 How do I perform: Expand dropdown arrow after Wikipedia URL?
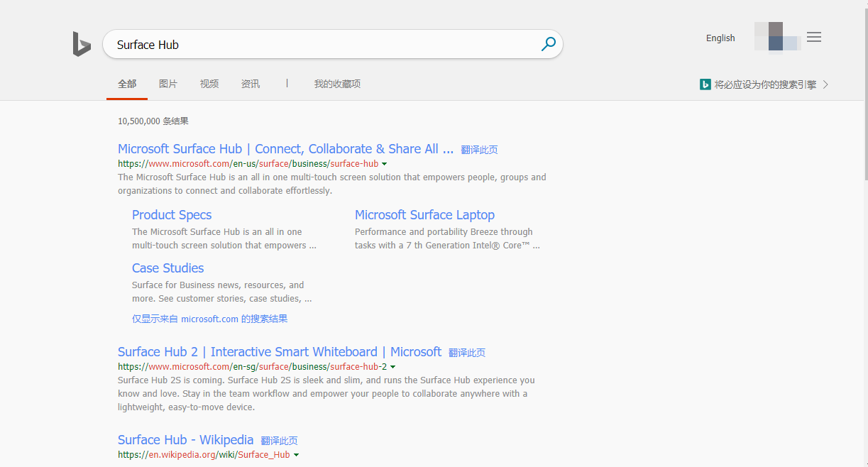click(296, 455)
